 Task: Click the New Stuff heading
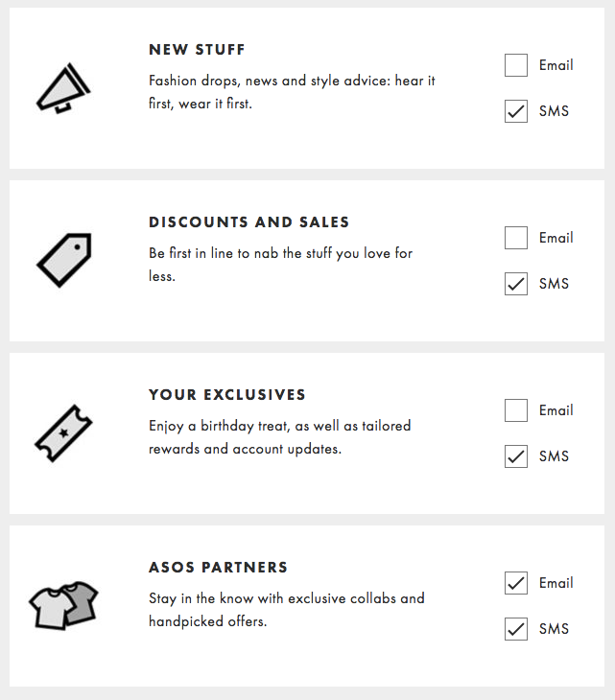(197, 50)
